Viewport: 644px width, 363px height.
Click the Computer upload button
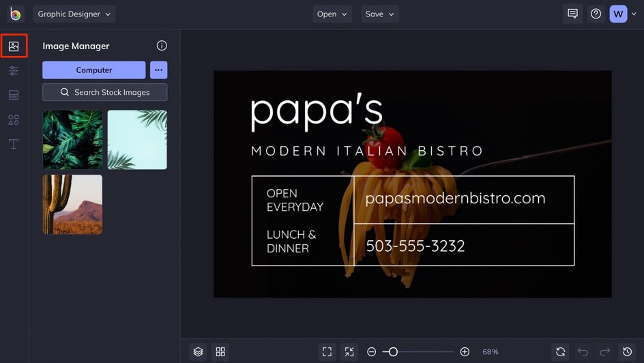[x=94, y=70]
